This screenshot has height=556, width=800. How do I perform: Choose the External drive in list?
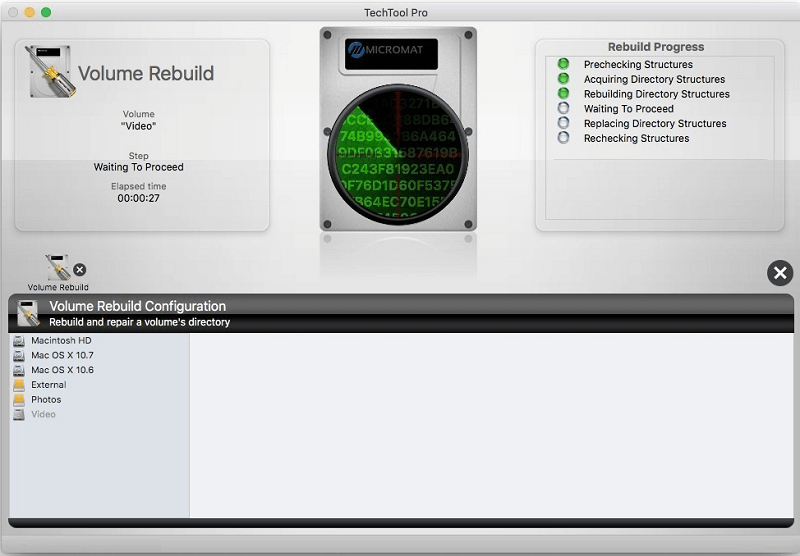tap(48, 385)
